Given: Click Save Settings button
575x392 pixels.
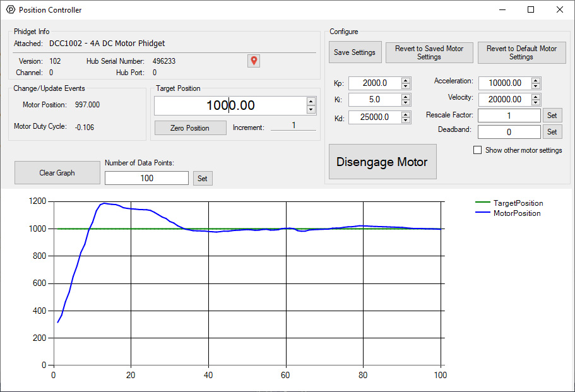Looking at the screenshot, I should click(355, 52).
